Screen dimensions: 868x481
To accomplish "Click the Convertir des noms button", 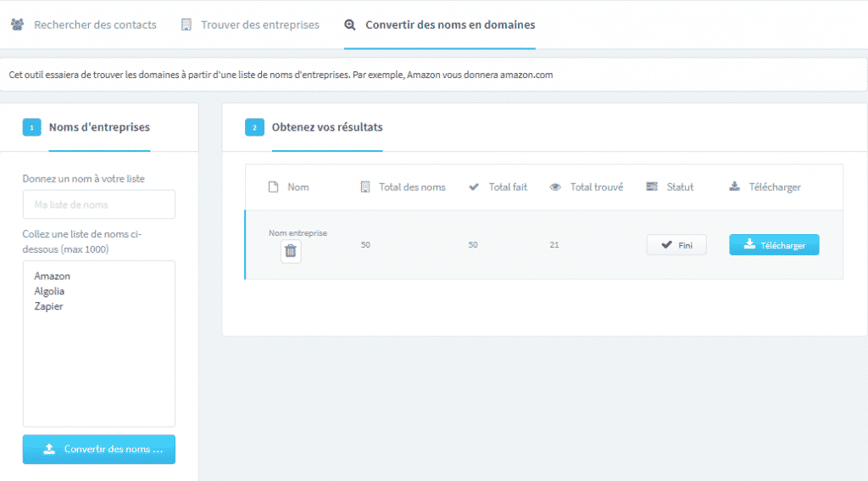I will (99, 449).
